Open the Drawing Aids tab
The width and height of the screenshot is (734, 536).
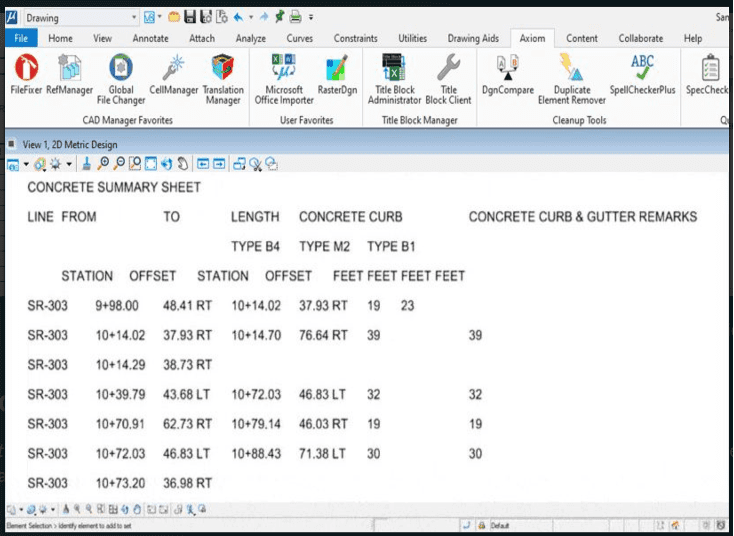coord(472,38)
